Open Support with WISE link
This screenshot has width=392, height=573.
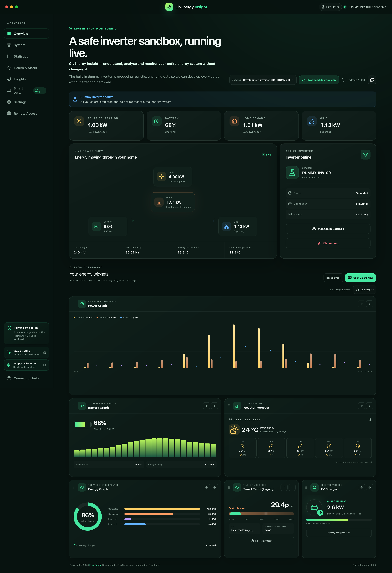(x=26, y=365)
